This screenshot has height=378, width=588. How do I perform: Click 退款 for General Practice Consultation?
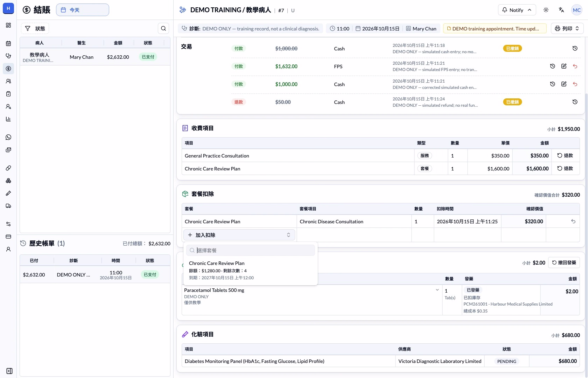[x=565, y=155]
